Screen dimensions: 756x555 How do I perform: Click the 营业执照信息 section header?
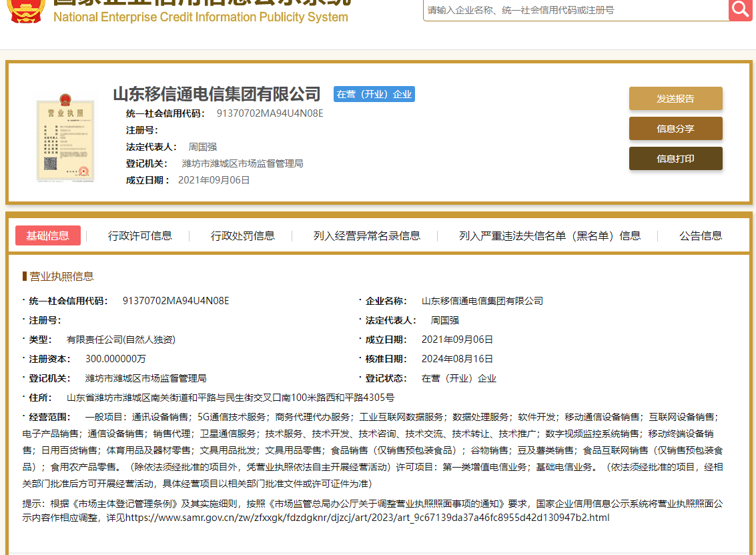(61, 276)
